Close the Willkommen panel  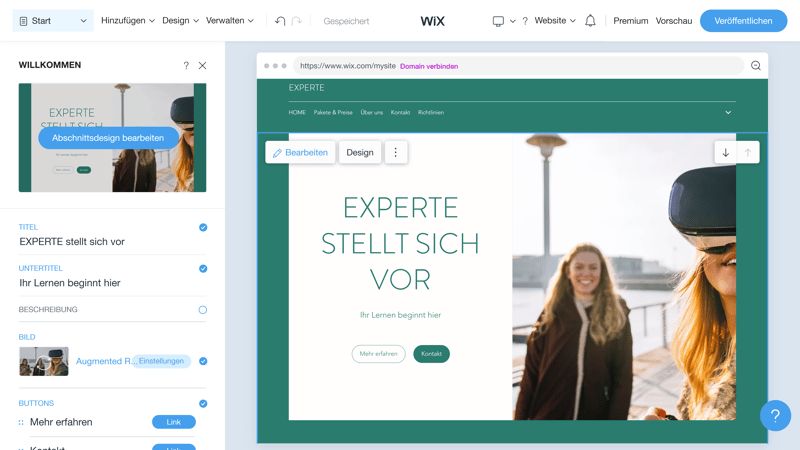(203, 65)
